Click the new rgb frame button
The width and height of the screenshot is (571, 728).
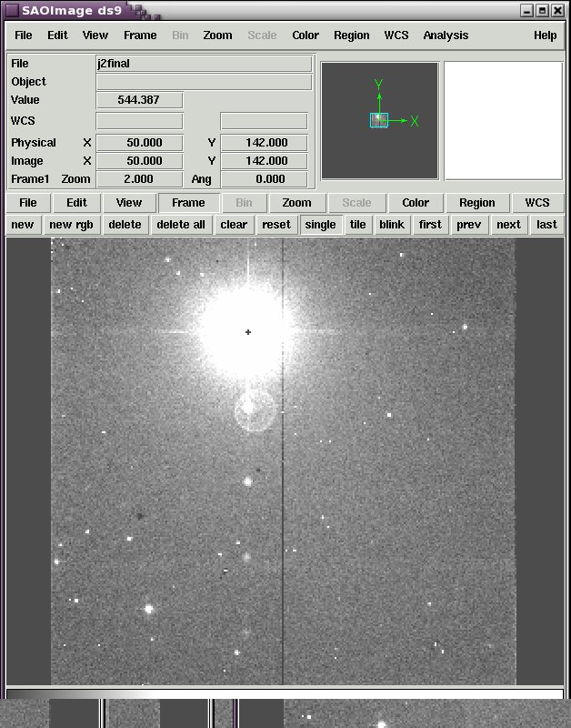[72, 225]
